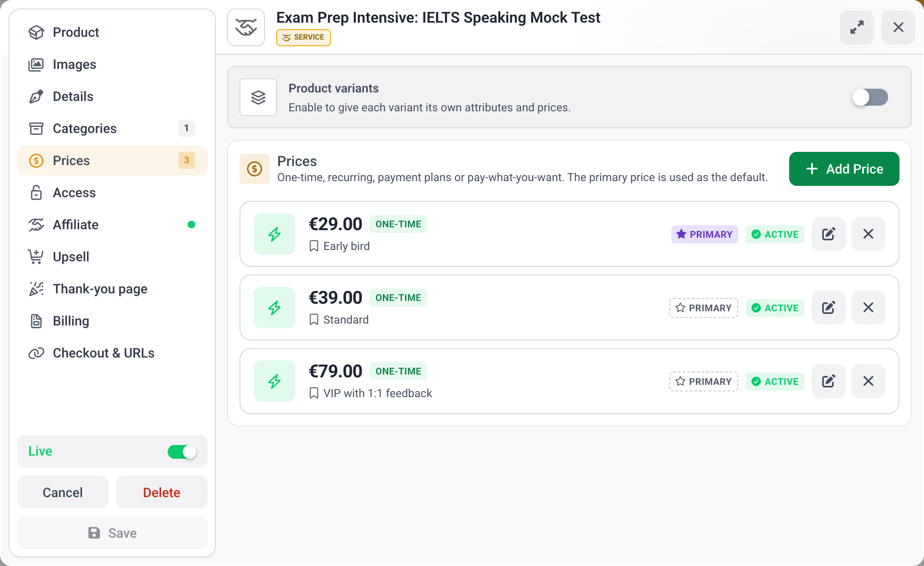Viewport: 924px width, 566px height.
Task: Click lightning bolt icon on €79.00 row
Action: click(274, 381)
